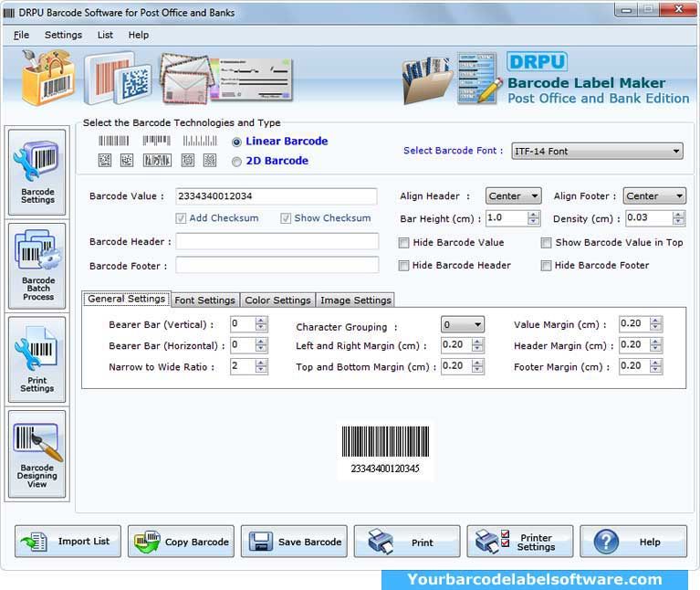Open the Barcode Settings sidebar panel
700x590 pixels.
pyautogui.click(x=37, y=173)
